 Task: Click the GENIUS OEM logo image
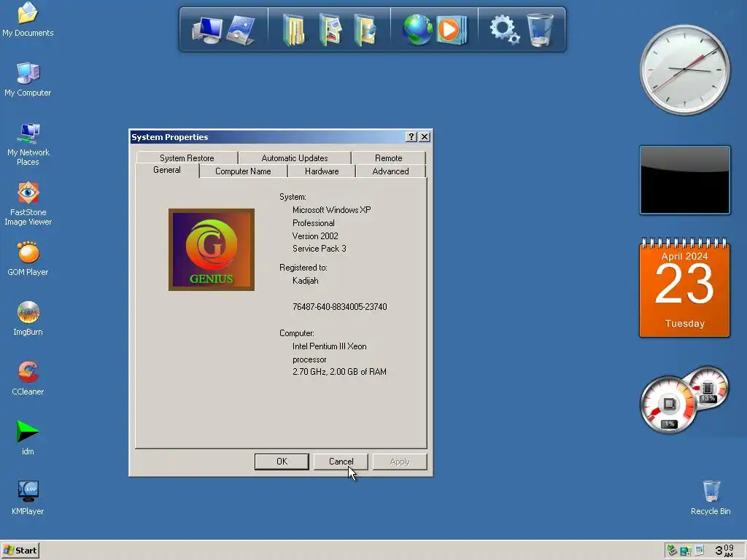[212, 249]
